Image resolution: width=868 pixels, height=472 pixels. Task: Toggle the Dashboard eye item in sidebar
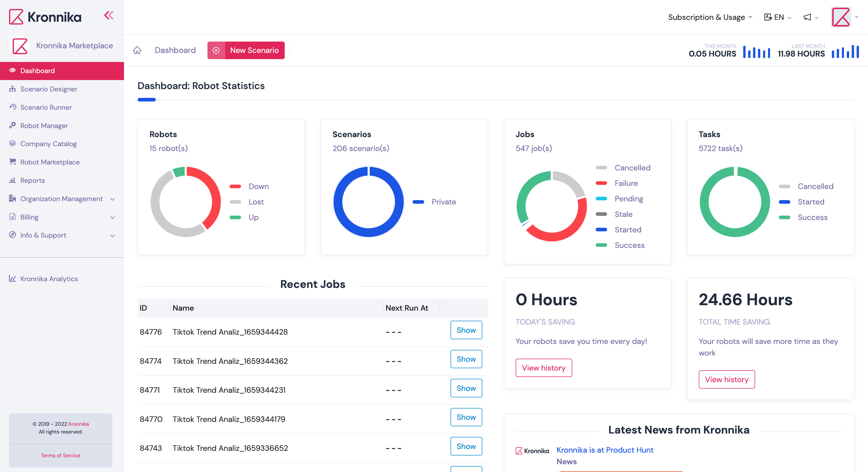pyautogui.click(x=37, y=71)
